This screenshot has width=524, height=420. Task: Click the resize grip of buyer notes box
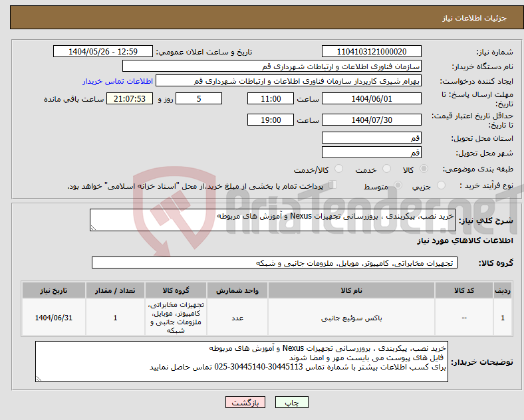(39, 379)
